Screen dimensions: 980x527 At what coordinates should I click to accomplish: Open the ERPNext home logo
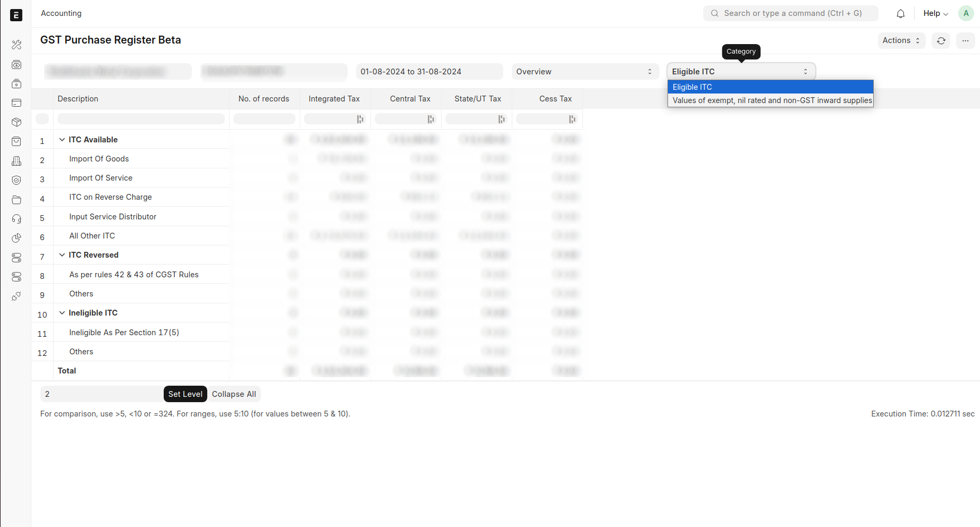click(x=16, y=15)
